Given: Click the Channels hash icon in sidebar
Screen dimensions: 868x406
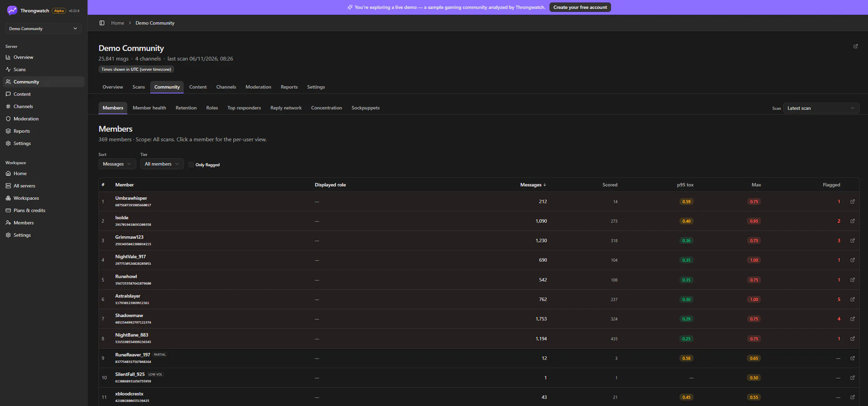Looking at the screenshot, I should tap(8, 106).
